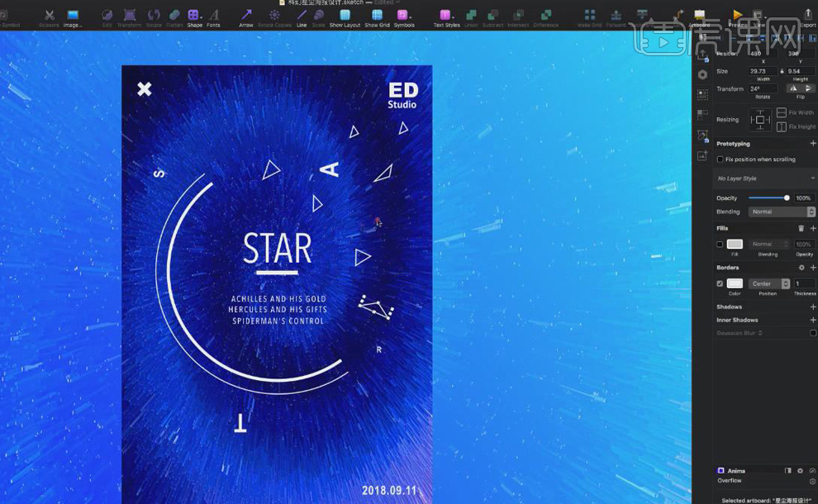Flip the layer horizontally
This screenshot has height=504, width=818.
point(793,88)
